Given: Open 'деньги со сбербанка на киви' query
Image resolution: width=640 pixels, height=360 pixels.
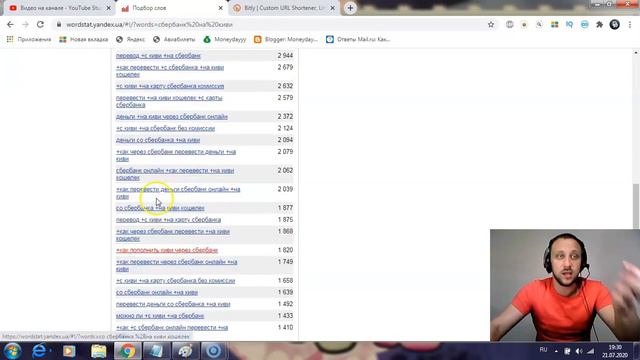Looking at the screenshot, I should click(158, 140).
